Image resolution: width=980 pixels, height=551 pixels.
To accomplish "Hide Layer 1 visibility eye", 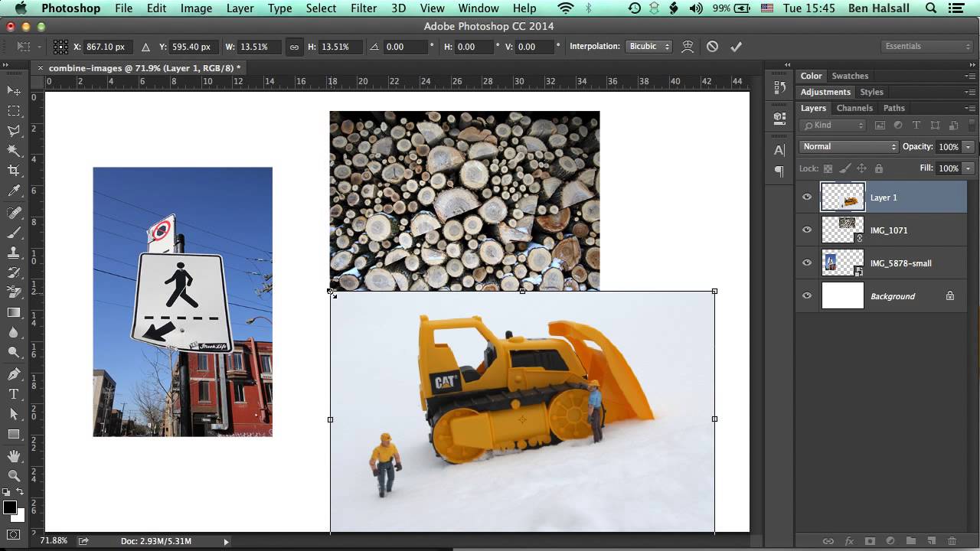I will 806,197.
